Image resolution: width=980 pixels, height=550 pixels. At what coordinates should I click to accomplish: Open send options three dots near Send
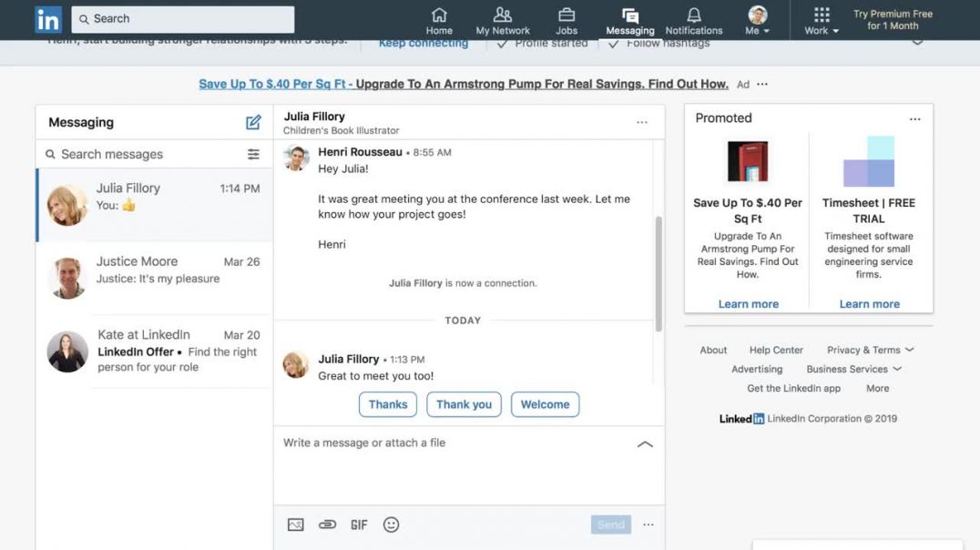pos(648,525)
